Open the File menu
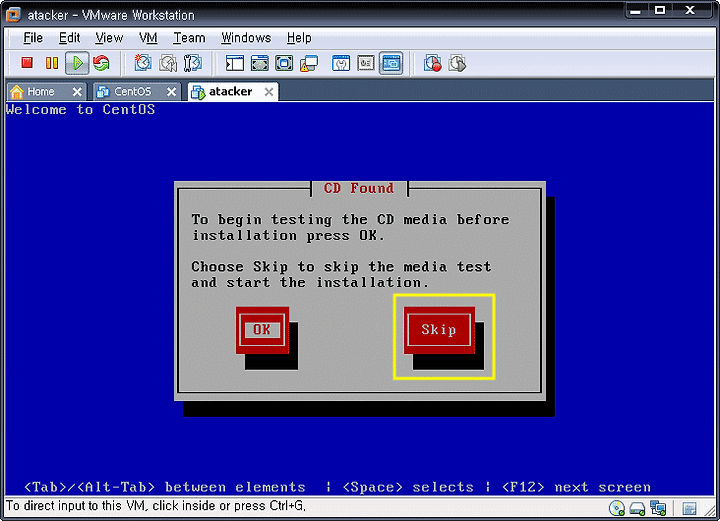Image resolution: width=720 pixels, height=521 pixels. click(33, 38)
